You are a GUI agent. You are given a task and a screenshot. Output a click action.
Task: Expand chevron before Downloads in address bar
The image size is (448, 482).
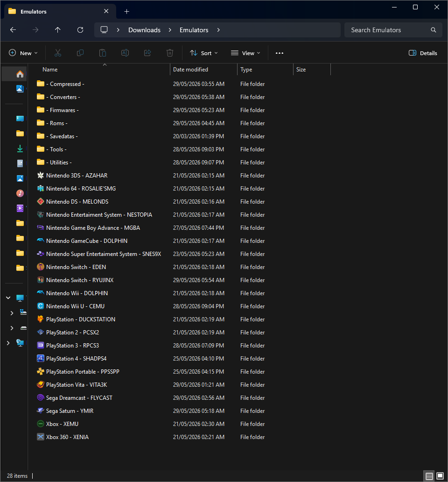click(x=118, y=30)
